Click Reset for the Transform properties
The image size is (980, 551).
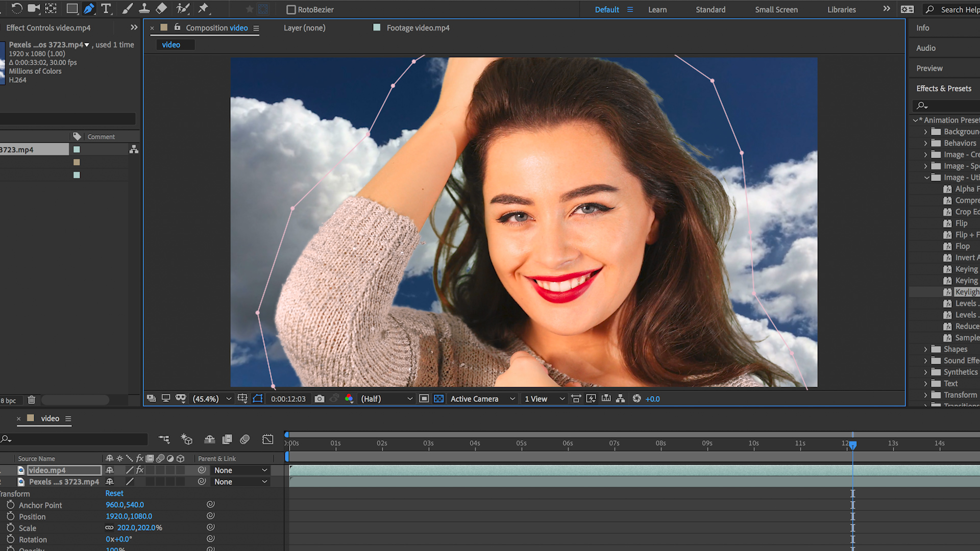114,493
